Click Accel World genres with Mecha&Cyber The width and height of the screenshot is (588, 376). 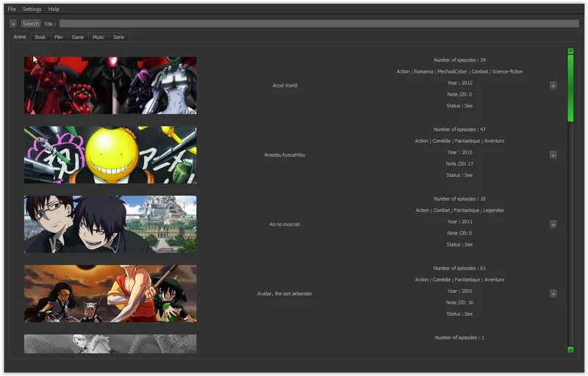click(459, 71)
